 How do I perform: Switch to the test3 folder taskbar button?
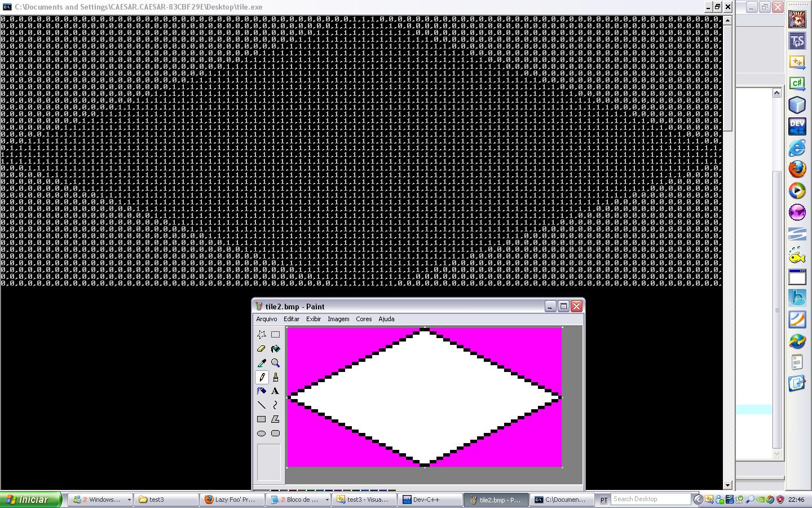tap(166, 500)
